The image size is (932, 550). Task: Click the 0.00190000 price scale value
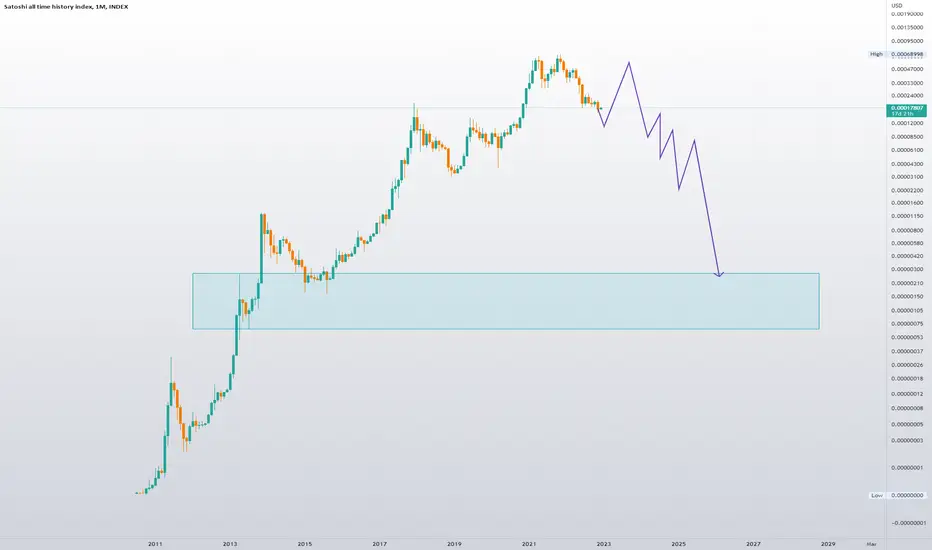click(907, 14)
